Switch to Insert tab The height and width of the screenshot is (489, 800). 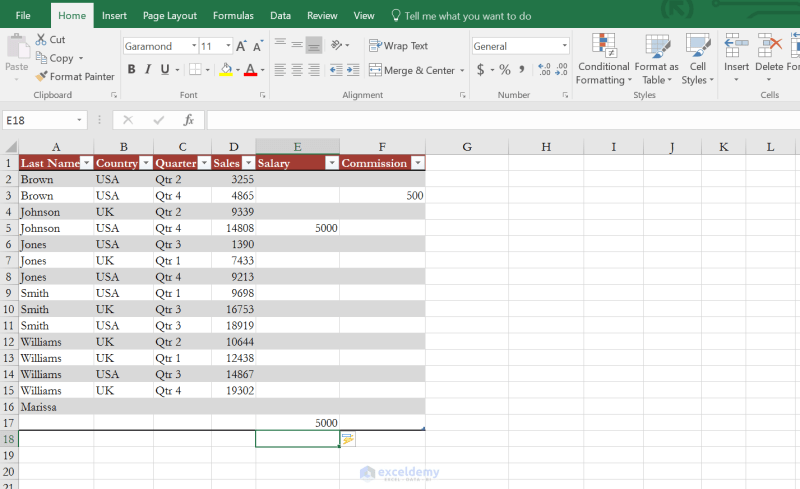point(114,15)
